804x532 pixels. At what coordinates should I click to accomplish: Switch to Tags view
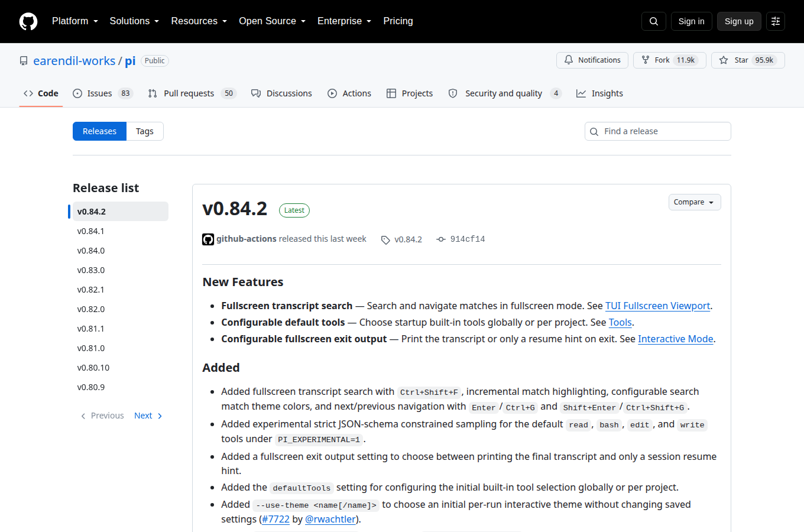pyautogui.click(x=145, y=131)
